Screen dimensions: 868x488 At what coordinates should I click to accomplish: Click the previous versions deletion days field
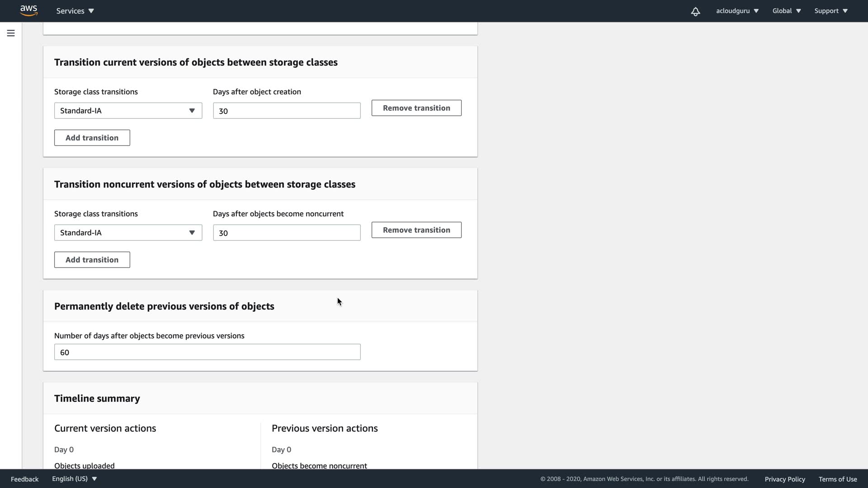coord(207,352)
